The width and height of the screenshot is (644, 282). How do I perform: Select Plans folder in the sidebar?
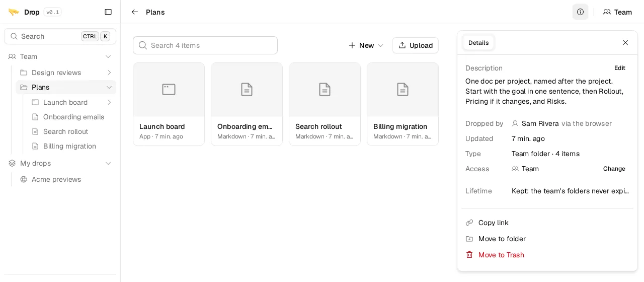66,88
